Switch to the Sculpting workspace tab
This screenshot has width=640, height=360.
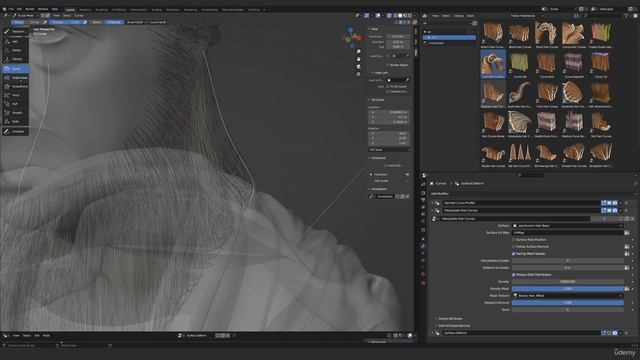pyautogui.click(x=101, y=9)
